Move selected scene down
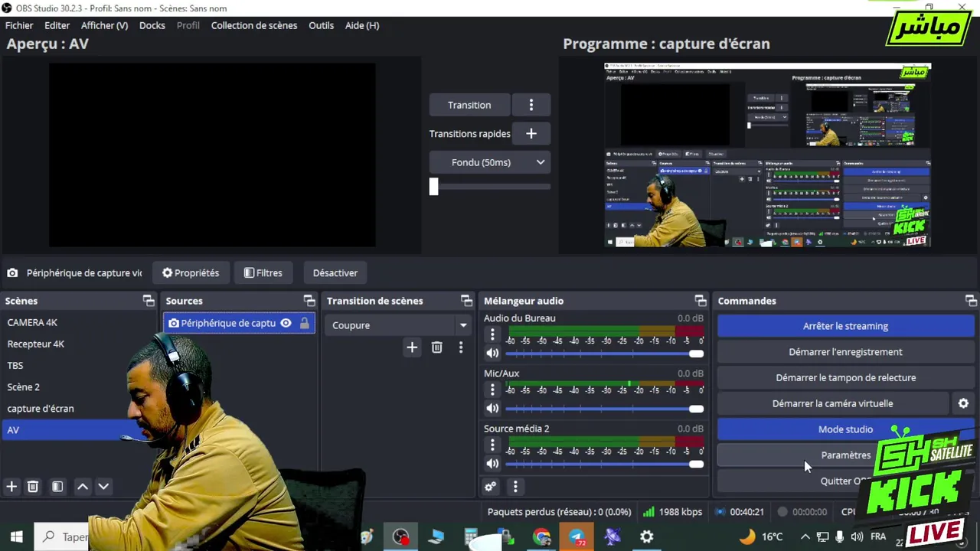This screenshot has height=551, width=980. pos(103,487)
